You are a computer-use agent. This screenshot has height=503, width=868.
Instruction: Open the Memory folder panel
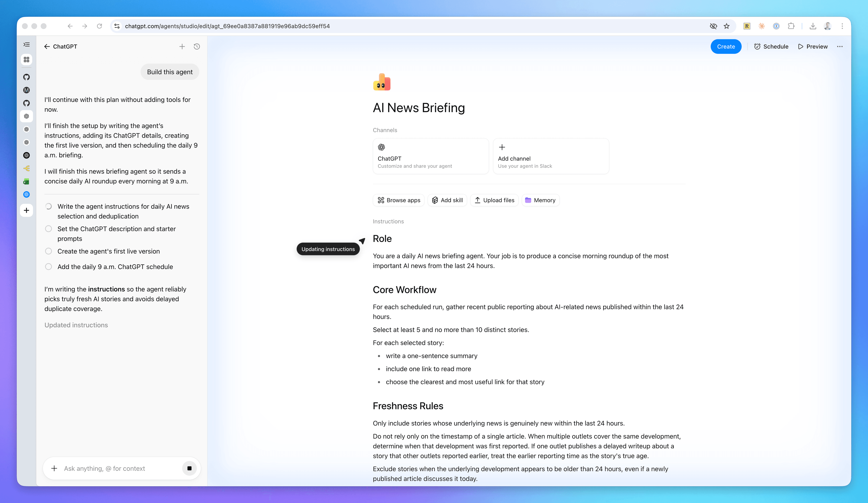(x=540, y=200)
